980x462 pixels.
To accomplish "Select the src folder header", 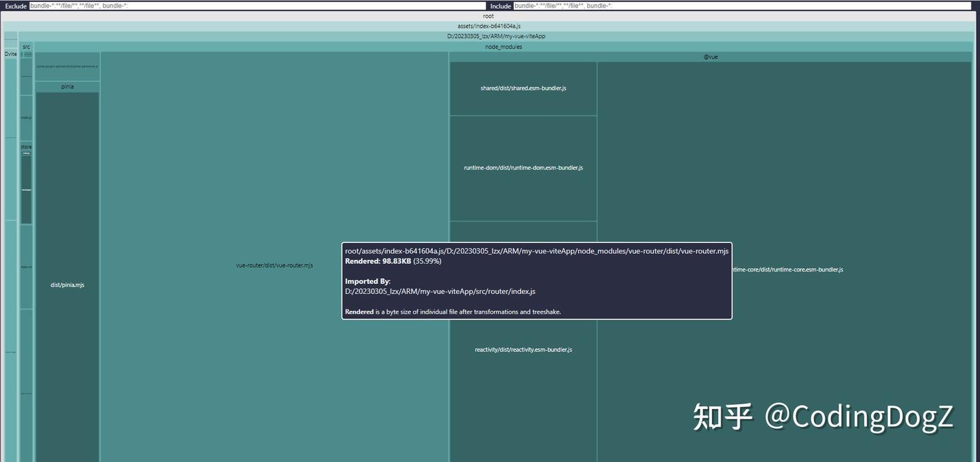I will pyautogui.click(x=27, y=47).
